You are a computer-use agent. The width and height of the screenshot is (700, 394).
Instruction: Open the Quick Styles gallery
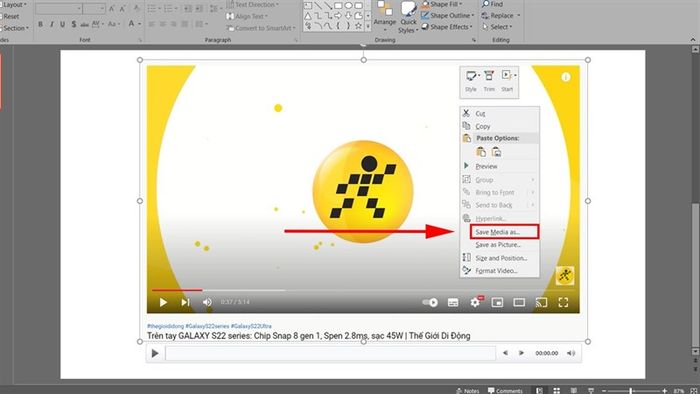tap(408, 17)
